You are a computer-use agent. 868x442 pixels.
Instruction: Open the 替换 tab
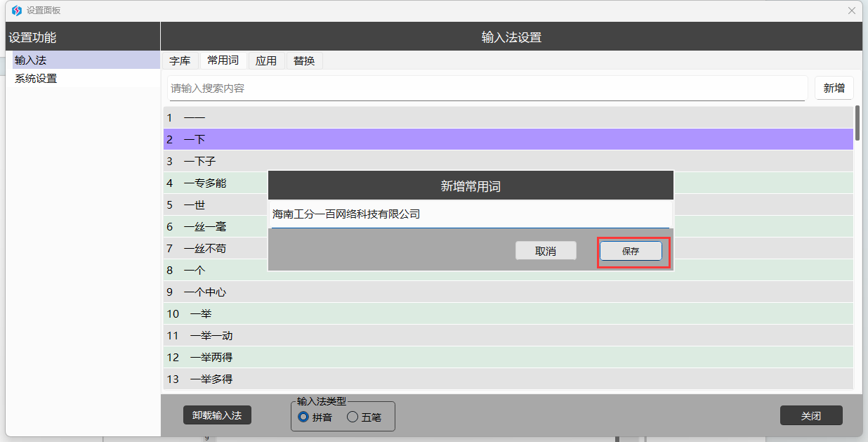[x=304, y=61]
